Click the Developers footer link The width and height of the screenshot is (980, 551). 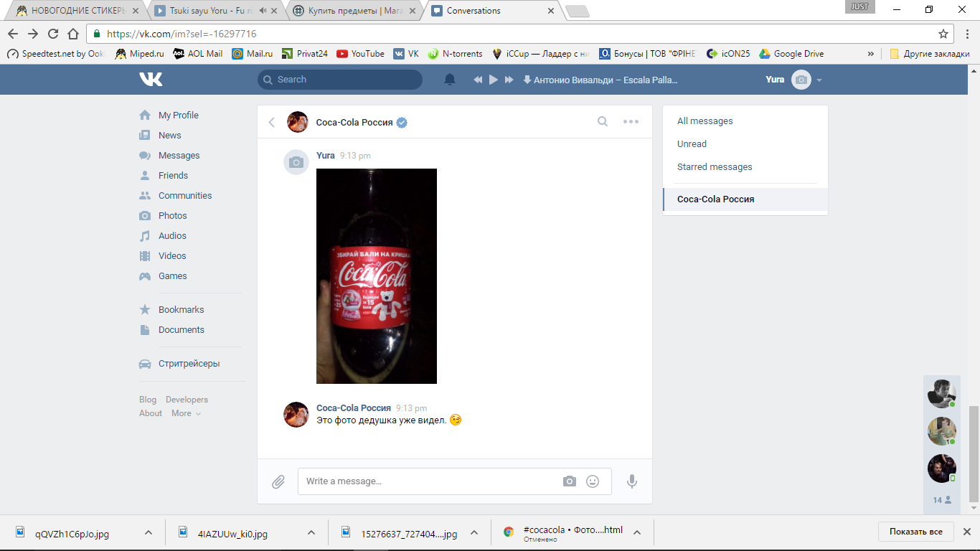[187, 400]
